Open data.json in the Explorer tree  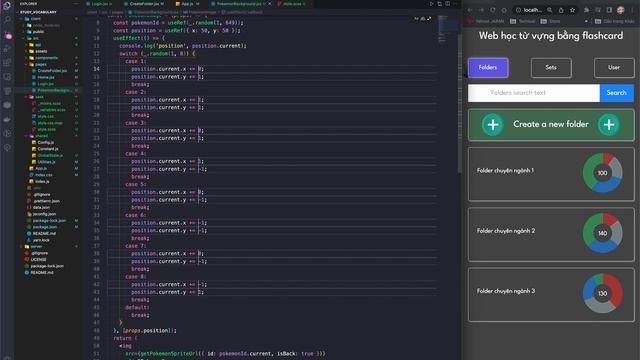click(38, 207)
